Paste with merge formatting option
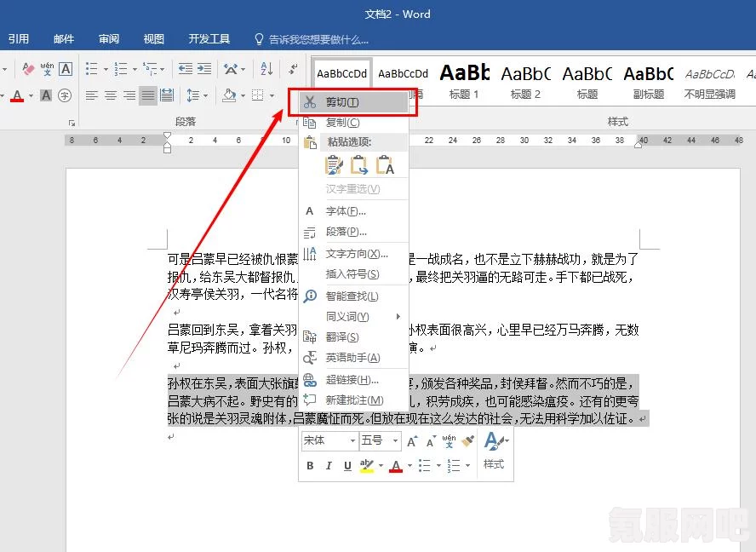Image resolution: width=756 pixels, height=552 pixels. click(359, 165)
